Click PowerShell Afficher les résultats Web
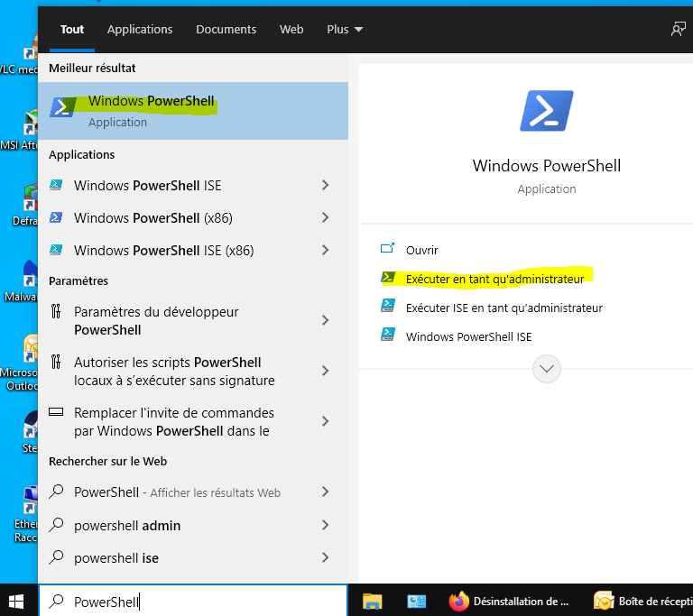This screenshot has width=693, height=616. [x=193, y=492]
